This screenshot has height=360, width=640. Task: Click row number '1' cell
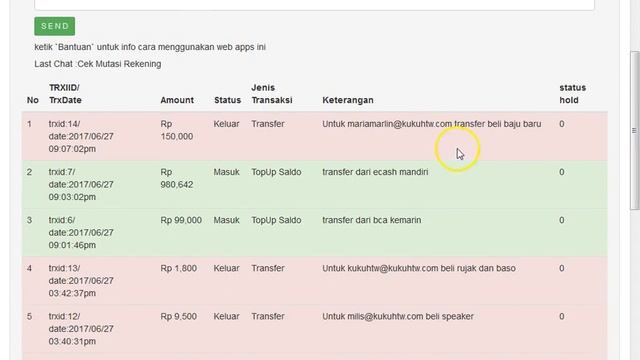29,124
